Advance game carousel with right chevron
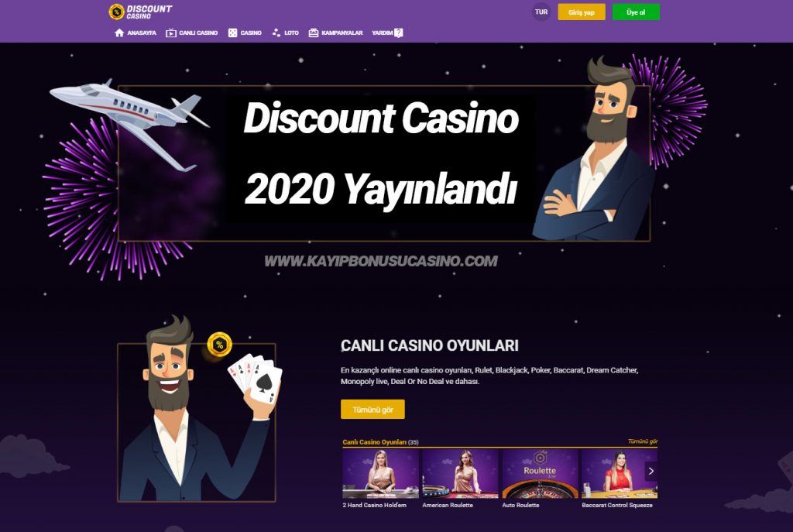793x532 pixels. pos(651,472)
